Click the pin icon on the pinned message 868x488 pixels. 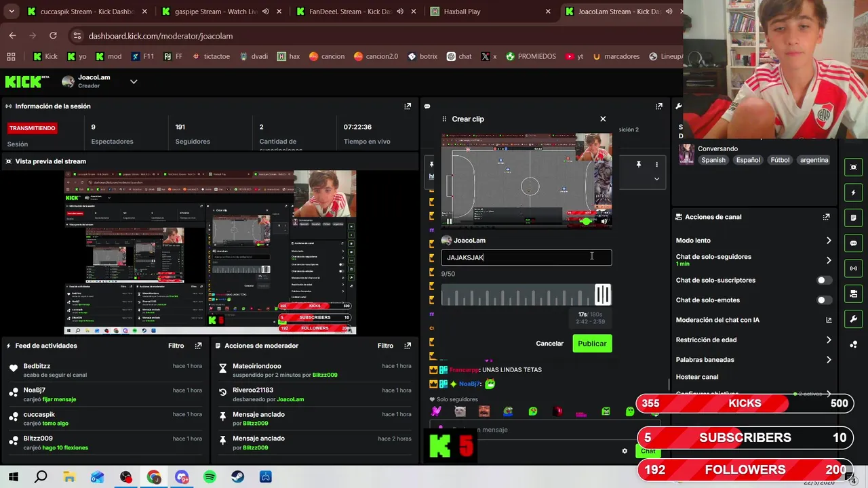[x=638, y=164]
